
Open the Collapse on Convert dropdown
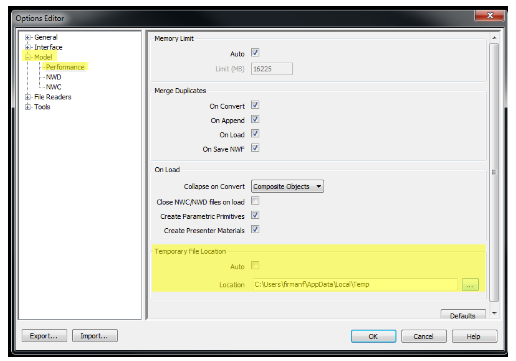tap(287, 186)
